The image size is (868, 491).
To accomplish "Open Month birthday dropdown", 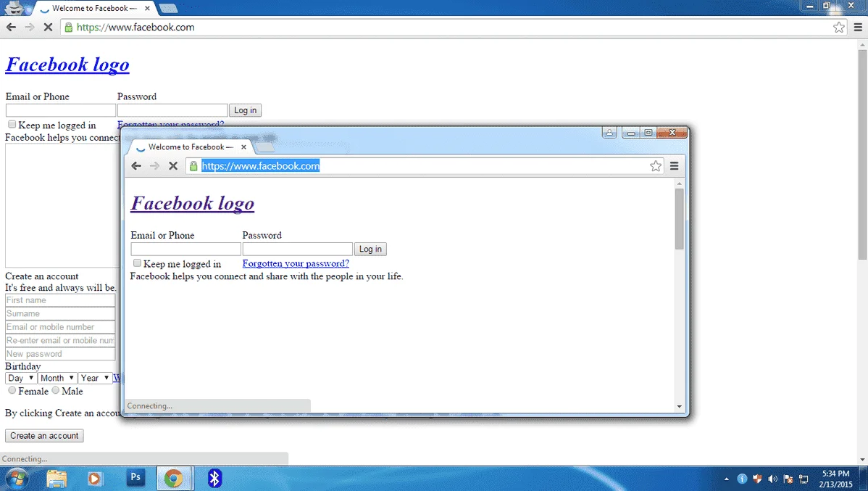I will coord(57,378).
